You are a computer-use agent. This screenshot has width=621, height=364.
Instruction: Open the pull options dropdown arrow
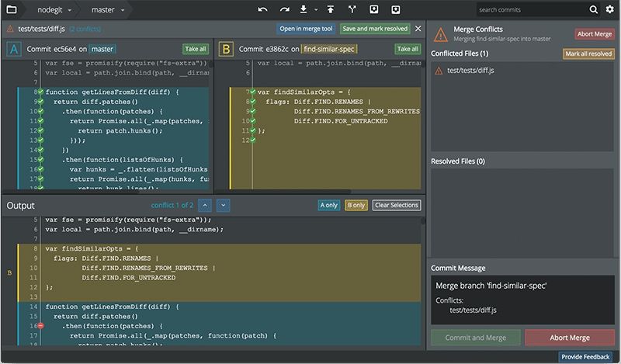(x=316, y=10)
